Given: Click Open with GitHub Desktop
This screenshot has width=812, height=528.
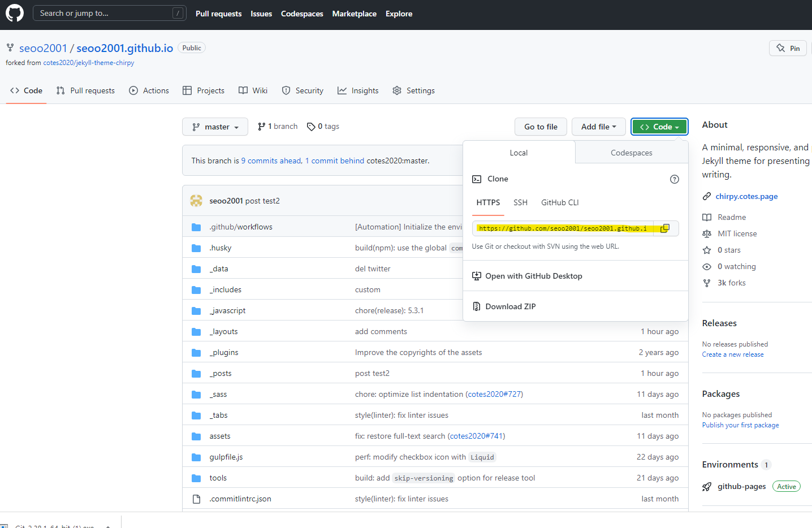Looking at the screenshot, I should click(x=527, y=276).
